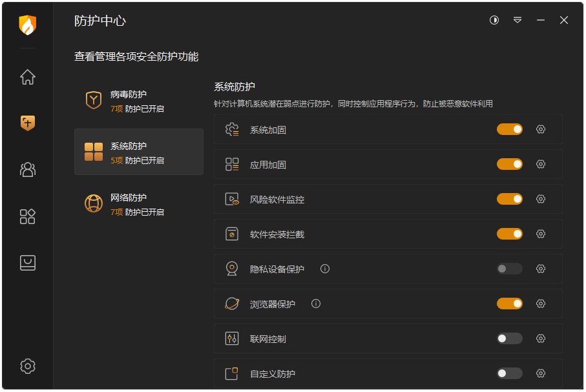Select the Protection Center shield sidebar icon
Viewport: 586px width, 392px height.
[x=27, y=123]
